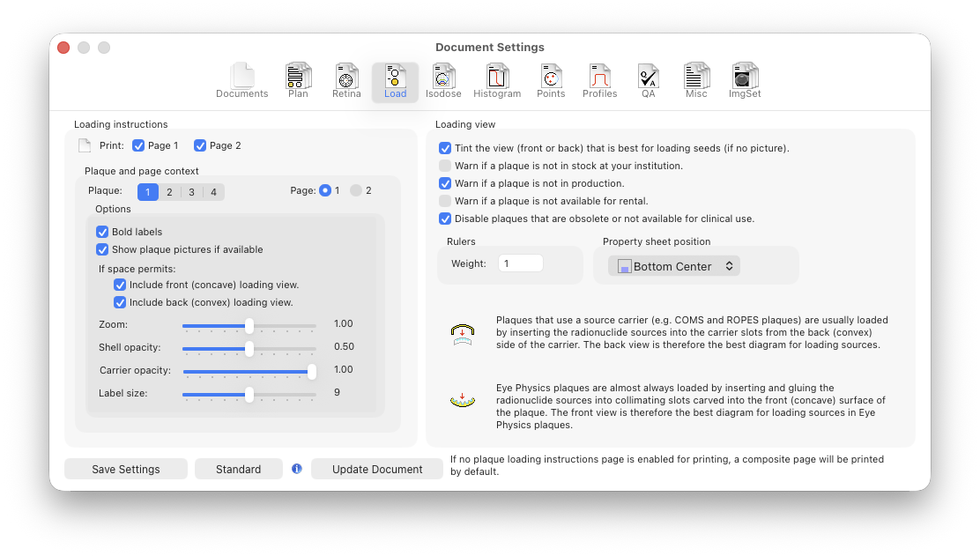Open the Property sheet position dropdown
980x556 pixels.
[674, 266]
